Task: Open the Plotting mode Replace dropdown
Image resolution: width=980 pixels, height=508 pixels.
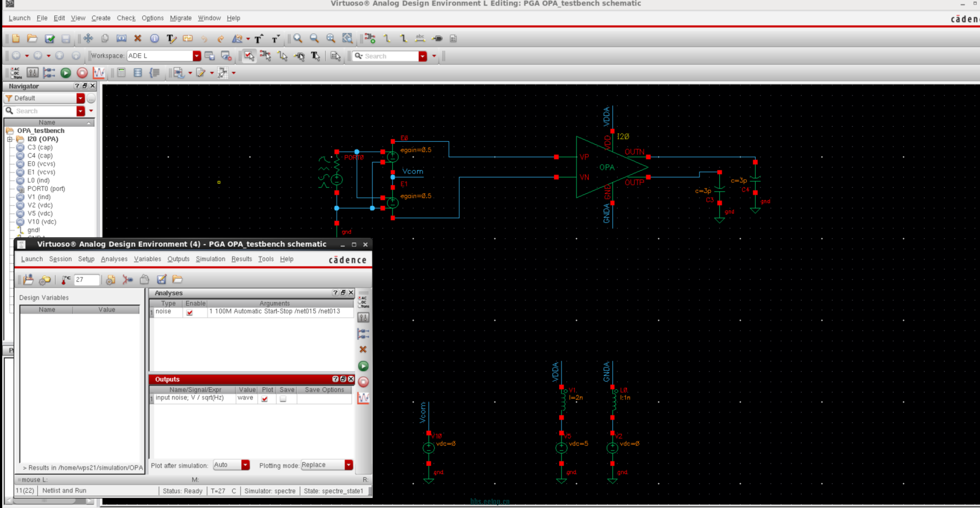Action: (348, 465)
